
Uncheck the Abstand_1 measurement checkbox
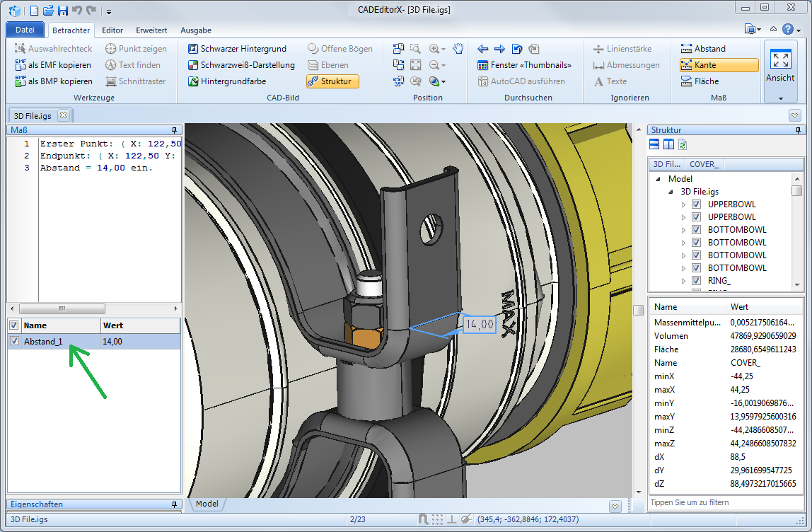14,342
